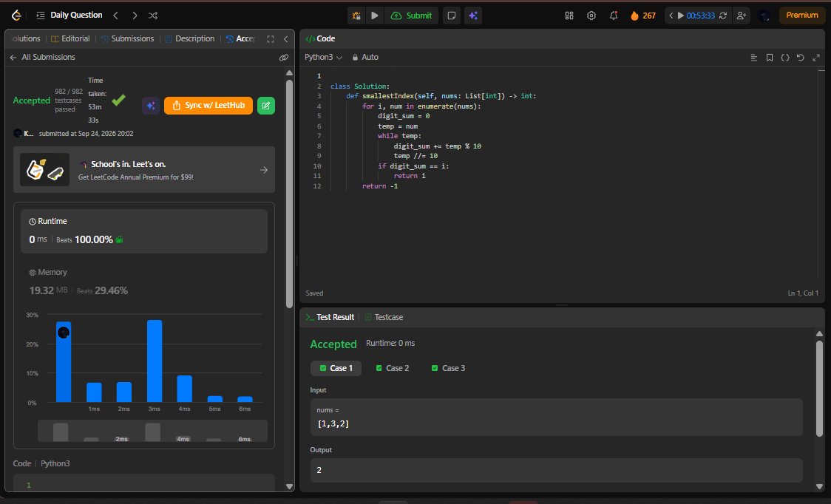Reset the timer with the refresh icon

[723, 16]
